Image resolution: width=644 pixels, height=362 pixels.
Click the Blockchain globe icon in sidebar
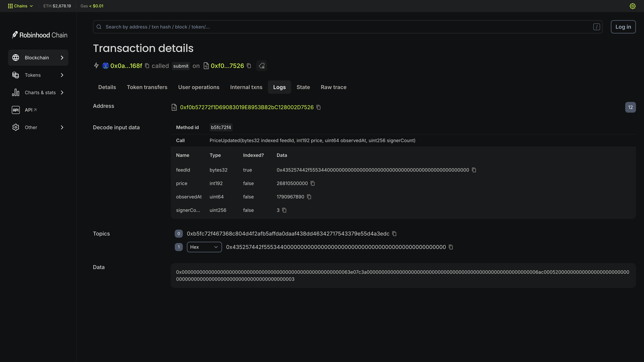16,58
